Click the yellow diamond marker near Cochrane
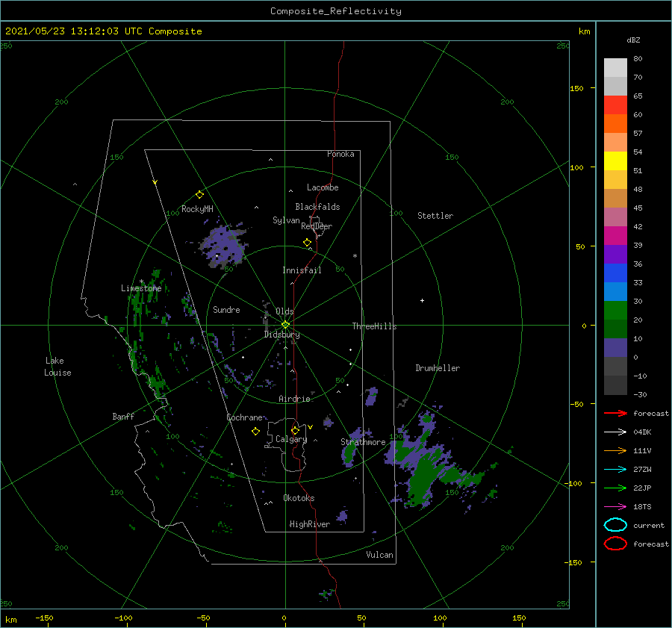The image size is (672, 628). 255,432
